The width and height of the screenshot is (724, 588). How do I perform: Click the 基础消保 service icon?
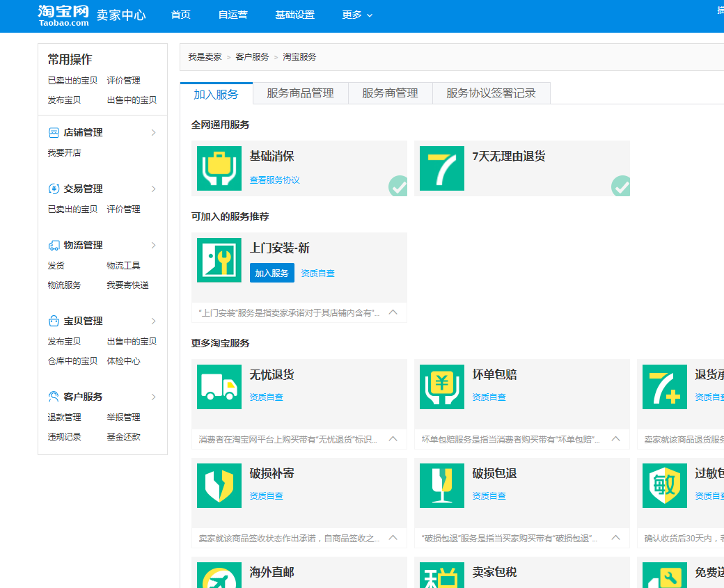[219, 168]
